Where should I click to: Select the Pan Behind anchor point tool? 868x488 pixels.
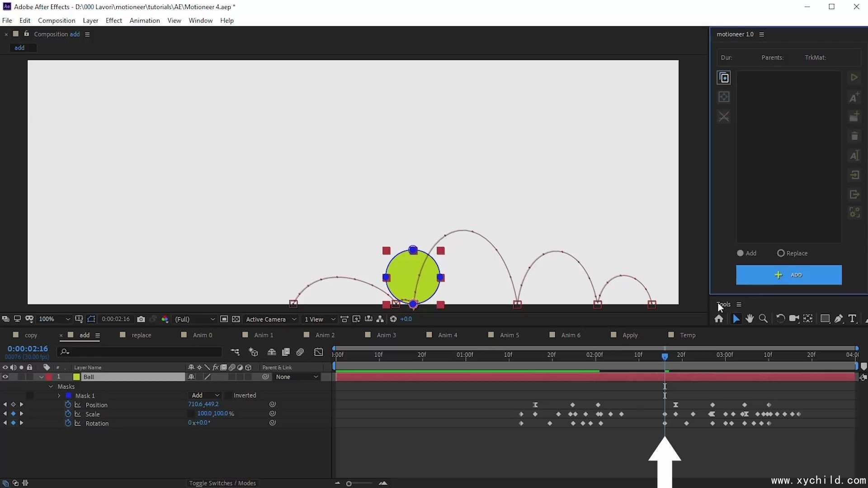(x=808, y=319)
